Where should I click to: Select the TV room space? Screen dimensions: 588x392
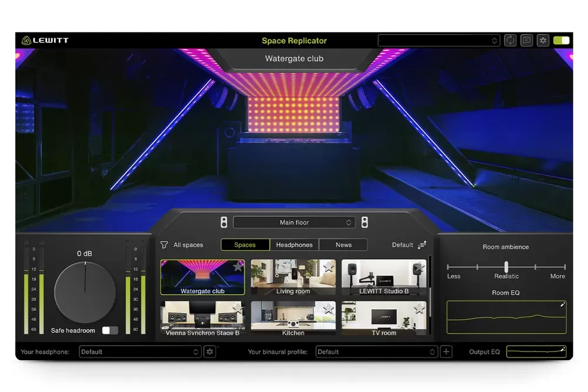tap(384, 319)
